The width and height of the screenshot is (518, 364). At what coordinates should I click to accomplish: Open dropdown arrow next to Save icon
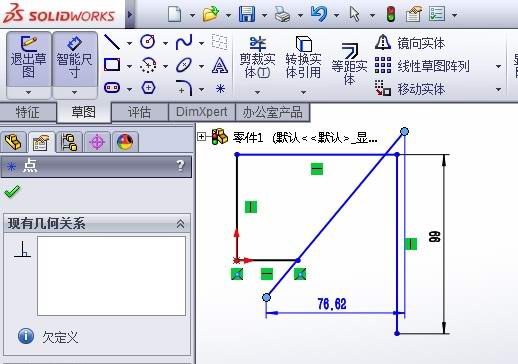(264, 15)
